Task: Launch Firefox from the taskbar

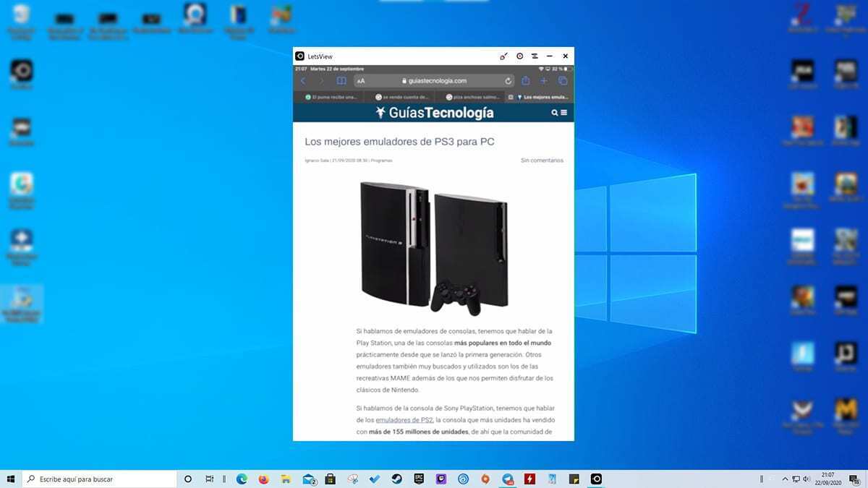Action: tap(263, 479)
